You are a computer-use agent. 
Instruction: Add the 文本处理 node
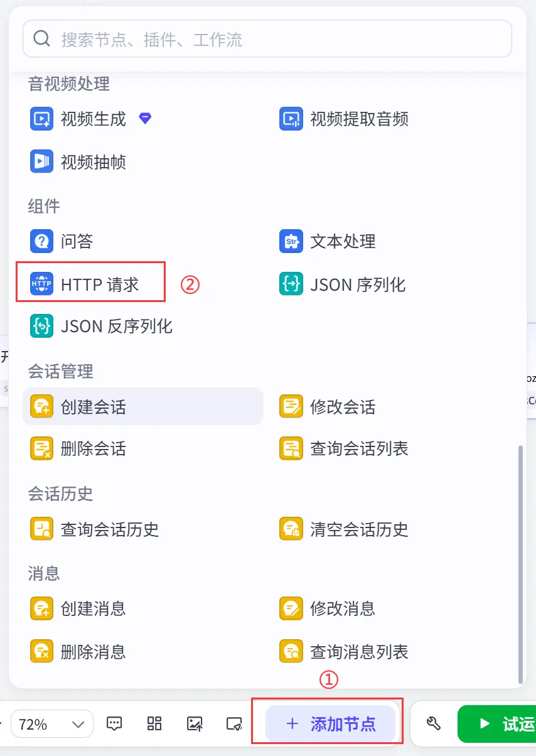(x=328, y=241)
